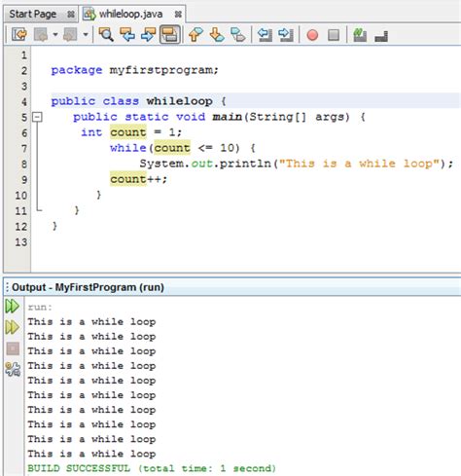Shift line right toolbar icon
This screenshot has height=476, width=461.
[286, 34]
